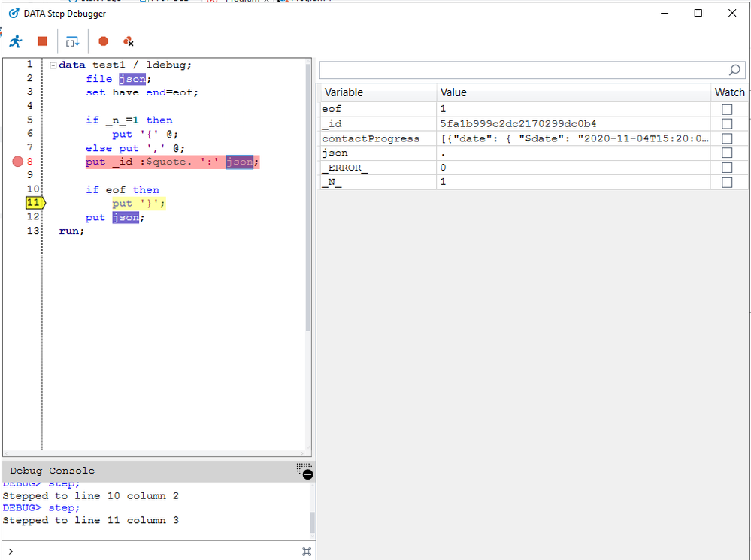Click the red octagon Toggle Breakpoint icon
The width and height of the screenshot is (751, 560).
tap(104, 41)
